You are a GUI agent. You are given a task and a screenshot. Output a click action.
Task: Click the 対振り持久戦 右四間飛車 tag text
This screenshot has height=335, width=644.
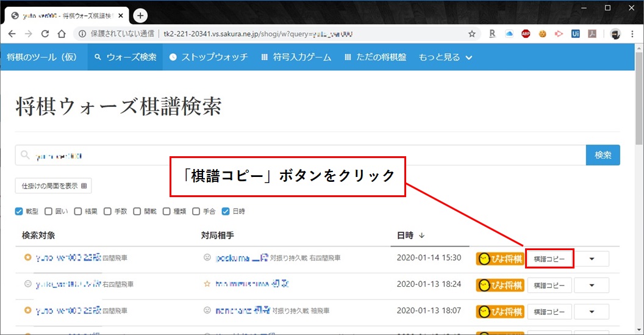coord(305,258)
